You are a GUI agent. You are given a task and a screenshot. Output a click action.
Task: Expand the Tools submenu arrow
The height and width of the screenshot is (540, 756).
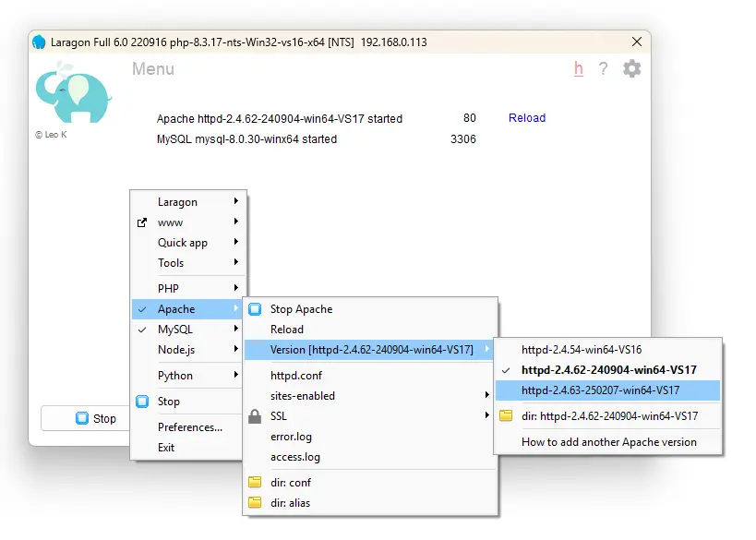pyautogui.click(x=235, y=262)
